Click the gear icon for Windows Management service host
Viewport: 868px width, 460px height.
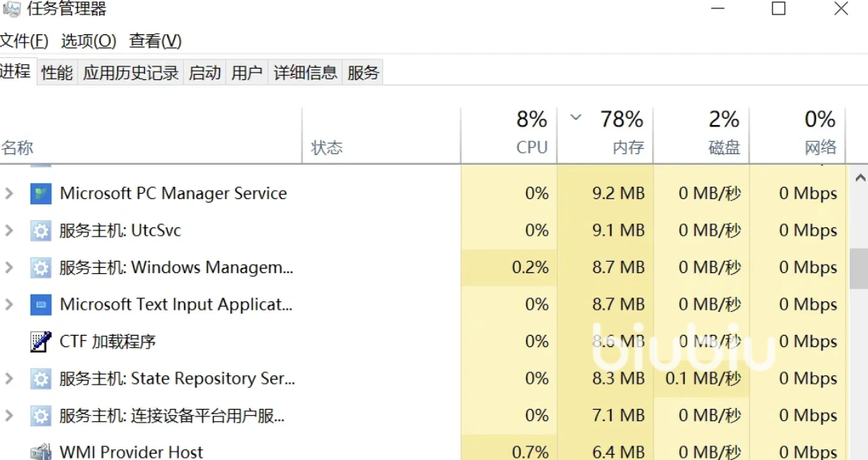[40, 268]
